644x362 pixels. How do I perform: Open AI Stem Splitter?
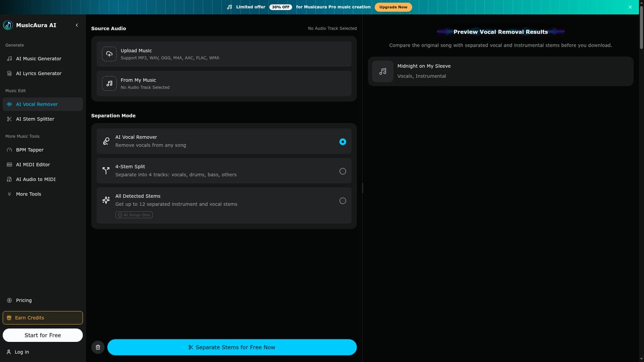tap(43, 119)
